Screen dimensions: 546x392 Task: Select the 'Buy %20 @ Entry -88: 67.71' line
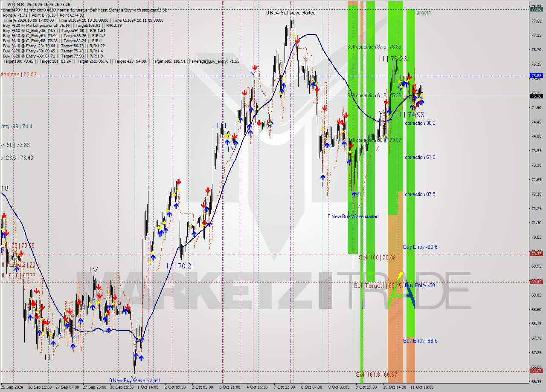click(52, 56)
